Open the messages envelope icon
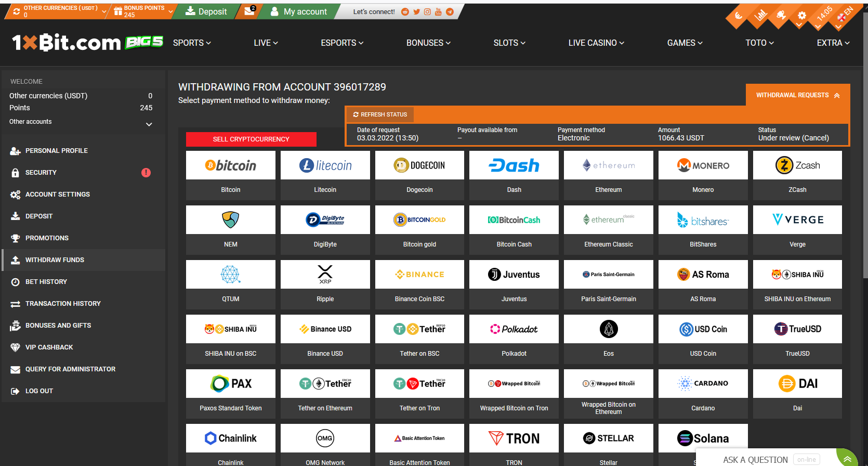 tap(250, 11)
